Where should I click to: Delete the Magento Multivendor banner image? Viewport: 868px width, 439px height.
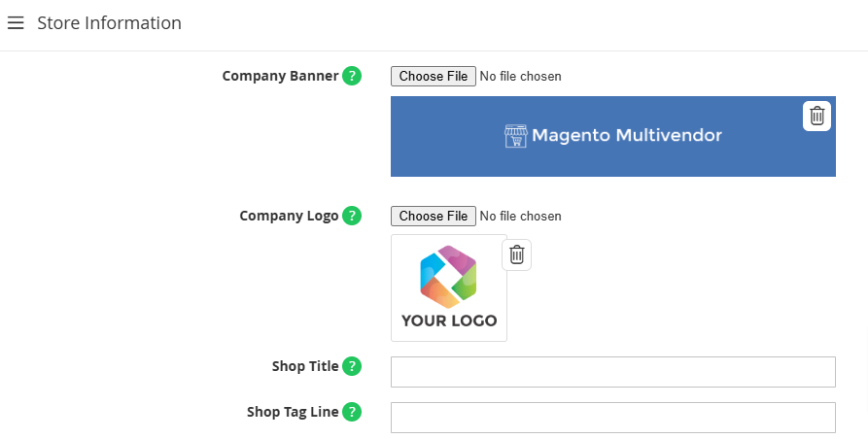pos(816,117)
